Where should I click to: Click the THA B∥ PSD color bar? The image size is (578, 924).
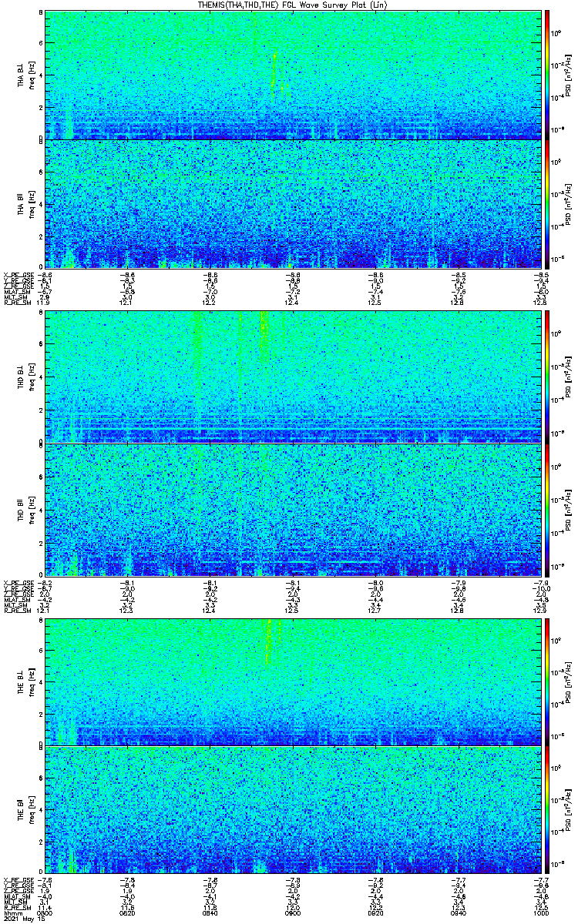coord(548,203)
